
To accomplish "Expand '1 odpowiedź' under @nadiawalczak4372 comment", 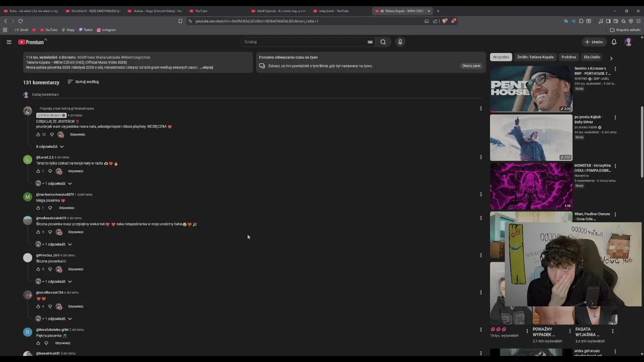I will click(54, 244).
